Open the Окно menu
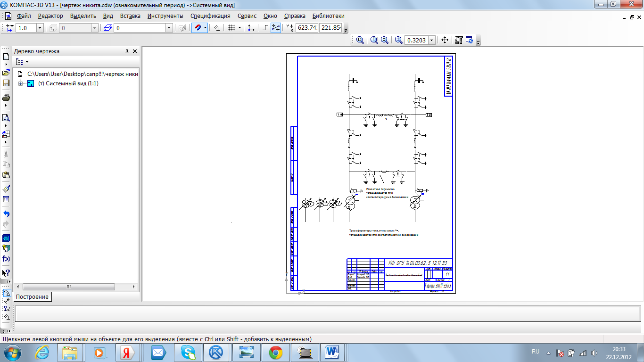Screen dimensions: 644x362 [270, 16]
